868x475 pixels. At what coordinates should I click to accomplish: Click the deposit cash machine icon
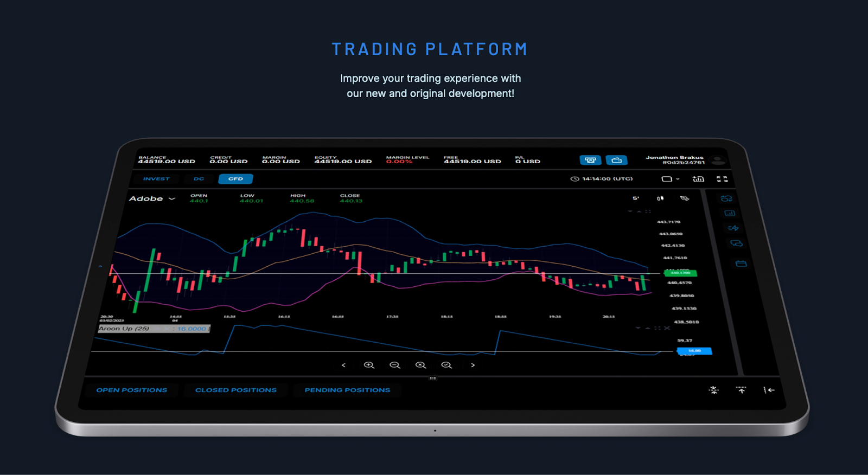(590, 160)
